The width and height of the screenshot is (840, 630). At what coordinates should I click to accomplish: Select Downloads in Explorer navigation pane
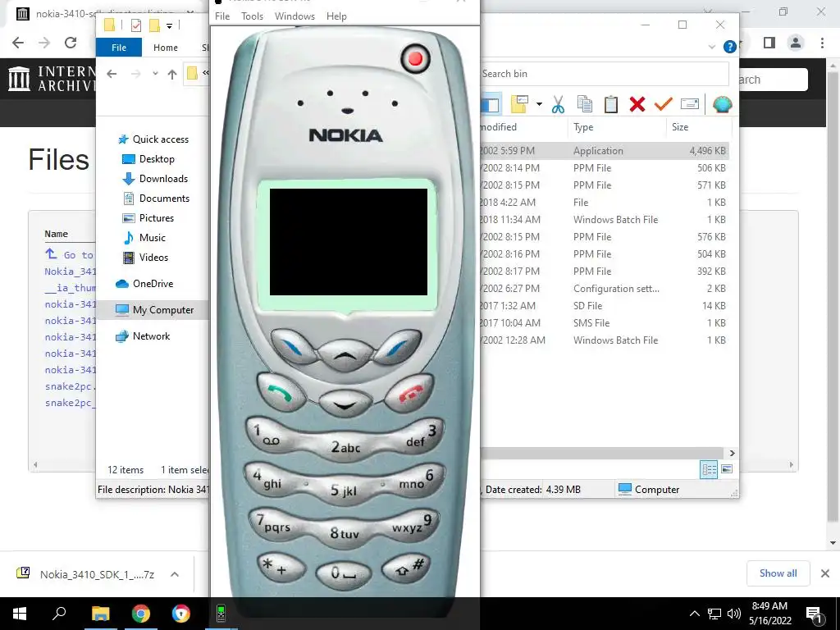pos(163,179)
